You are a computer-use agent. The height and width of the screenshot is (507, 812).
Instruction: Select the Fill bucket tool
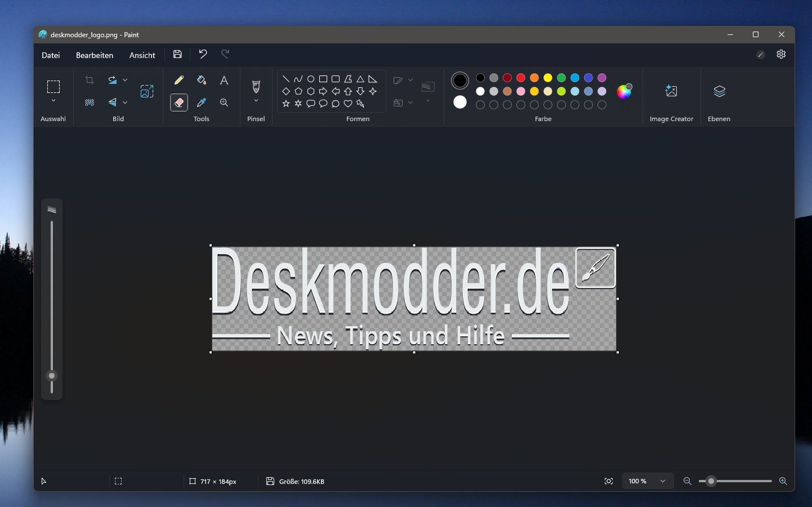point(202,80)
